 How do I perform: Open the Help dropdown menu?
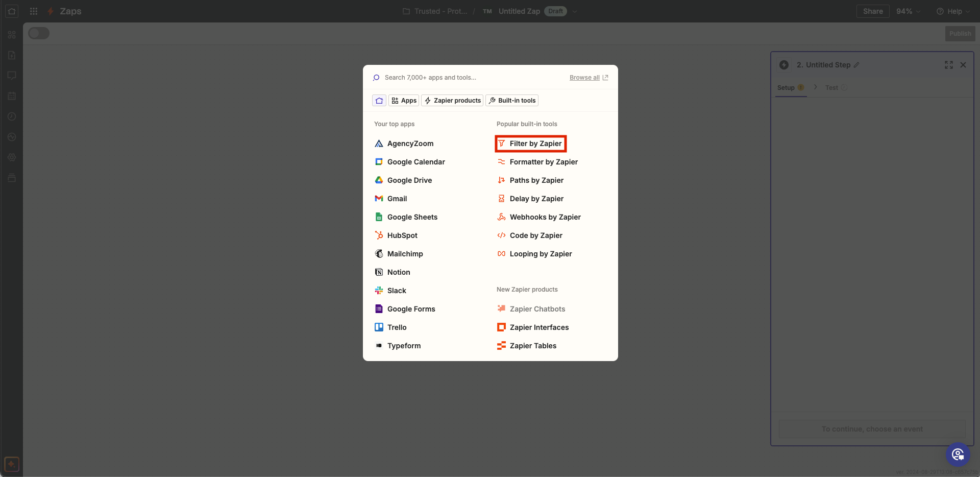953,11
